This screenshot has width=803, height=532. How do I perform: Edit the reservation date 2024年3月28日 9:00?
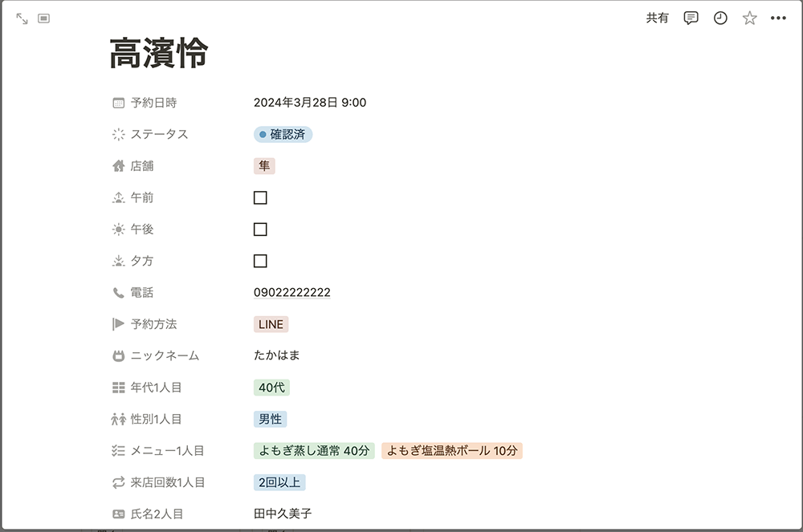point(310,103)
